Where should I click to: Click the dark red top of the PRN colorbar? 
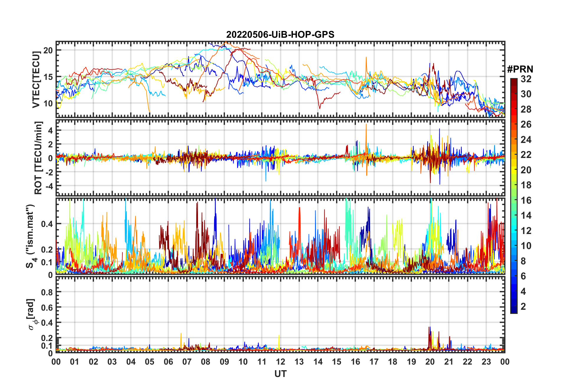(x=514, y=80)
